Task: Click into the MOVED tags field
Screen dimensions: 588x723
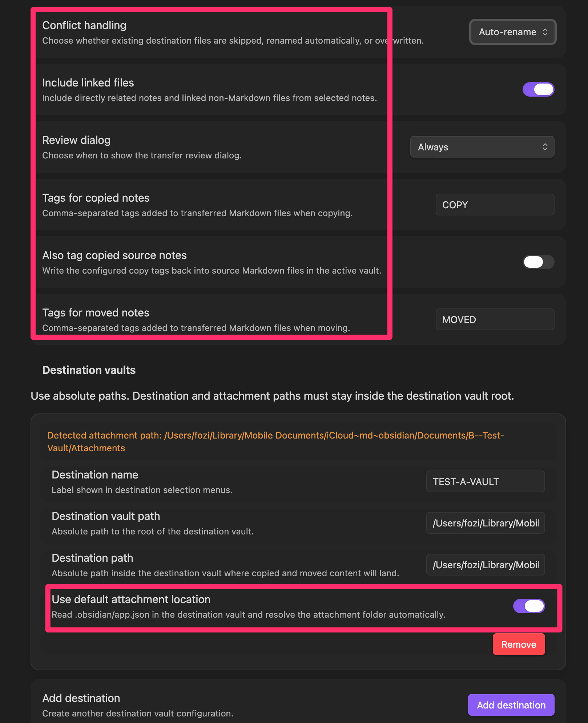Action: pyautogui.click(x=495, y=319)
